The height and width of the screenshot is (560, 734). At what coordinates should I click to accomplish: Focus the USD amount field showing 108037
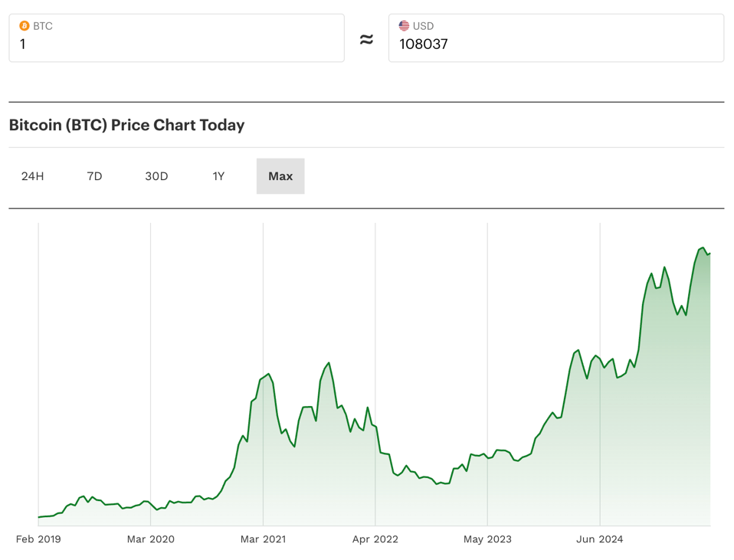[x=555, y=44]
